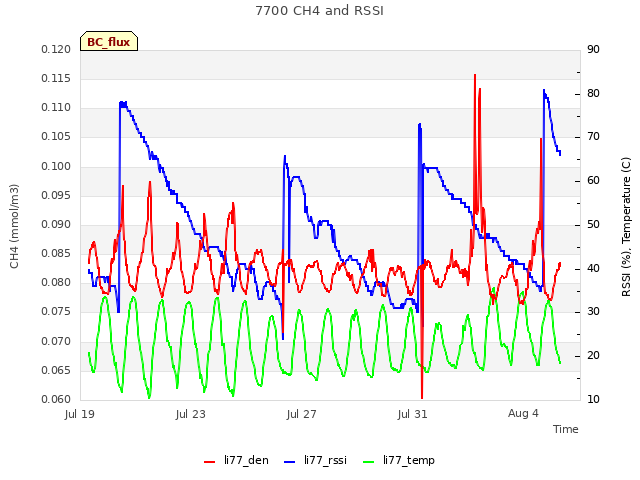Screen dimensions: 640x480
Task: Click the 0.070 left axis value
Action: click(x=56, y=341)
